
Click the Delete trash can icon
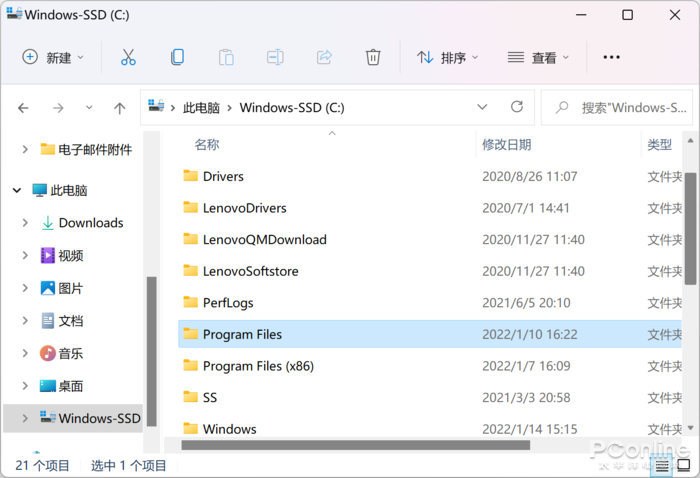[373, 57]
